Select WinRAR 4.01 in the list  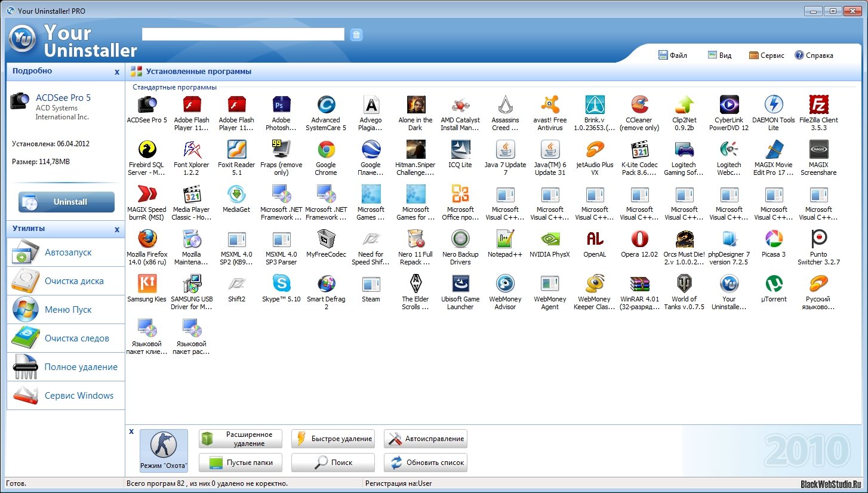(639, 284)
